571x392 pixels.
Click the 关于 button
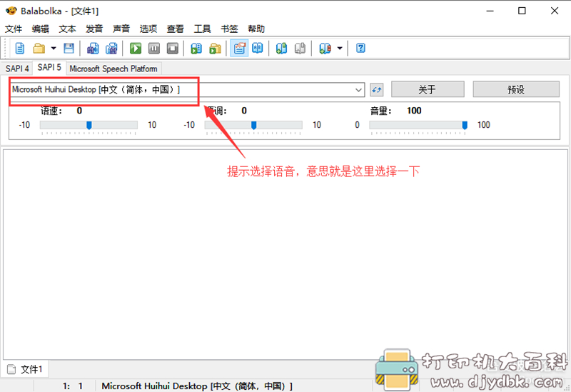pos(428,89)
